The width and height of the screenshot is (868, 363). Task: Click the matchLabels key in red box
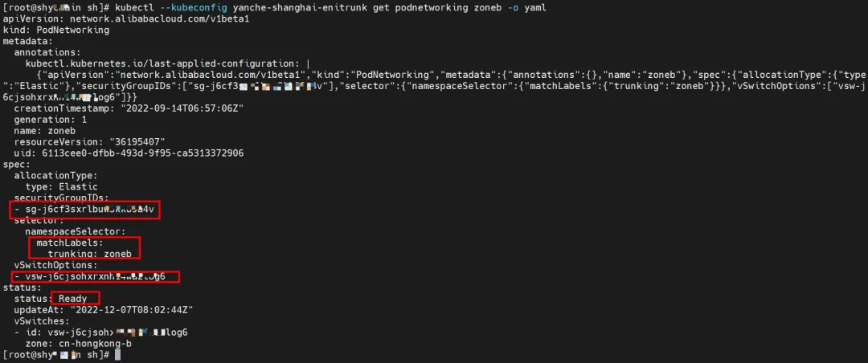[x=69, y=243]
